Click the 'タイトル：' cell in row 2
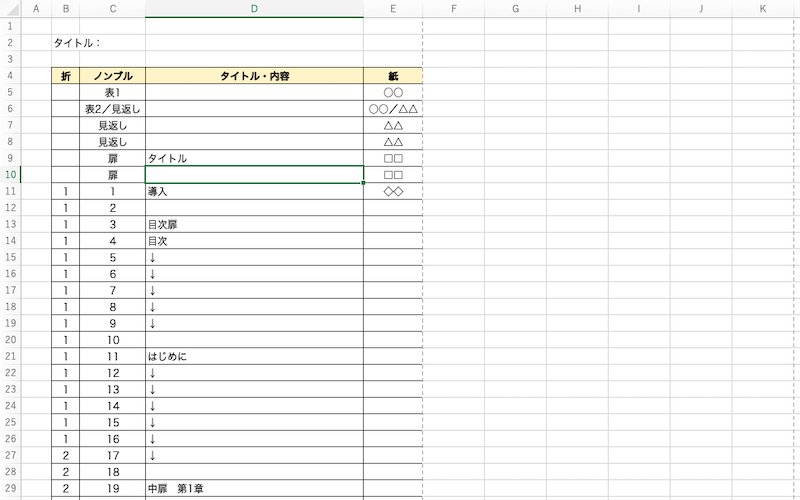 click(78, 43)
